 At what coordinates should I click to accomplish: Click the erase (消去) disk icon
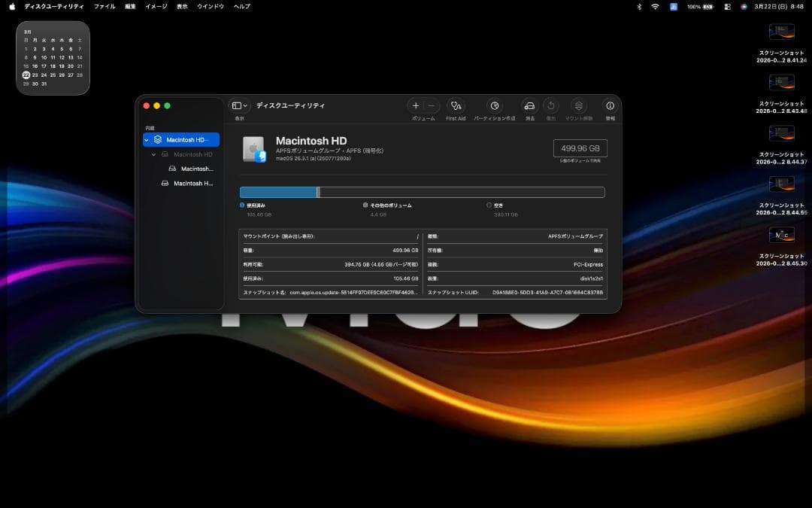point(529,106)
